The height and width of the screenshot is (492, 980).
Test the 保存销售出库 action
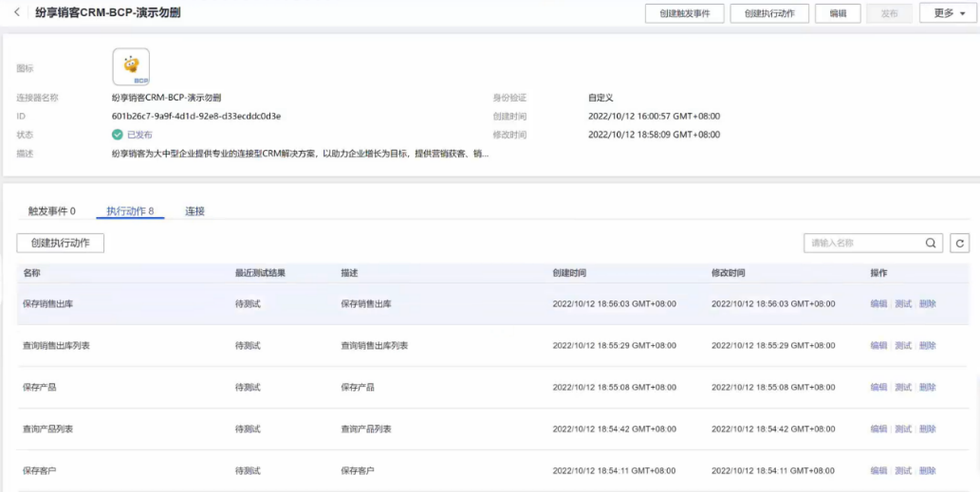pyautogui.click(x=903, y=304)
